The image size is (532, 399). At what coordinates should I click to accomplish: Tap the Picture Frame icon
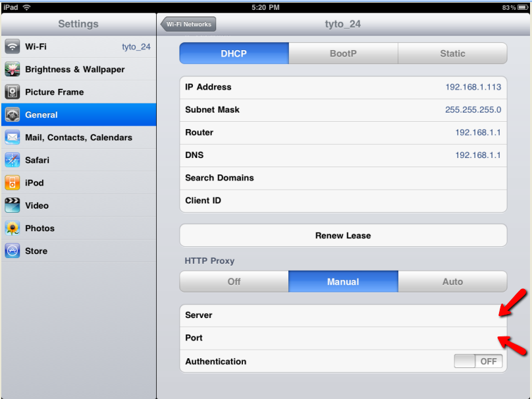13,92
